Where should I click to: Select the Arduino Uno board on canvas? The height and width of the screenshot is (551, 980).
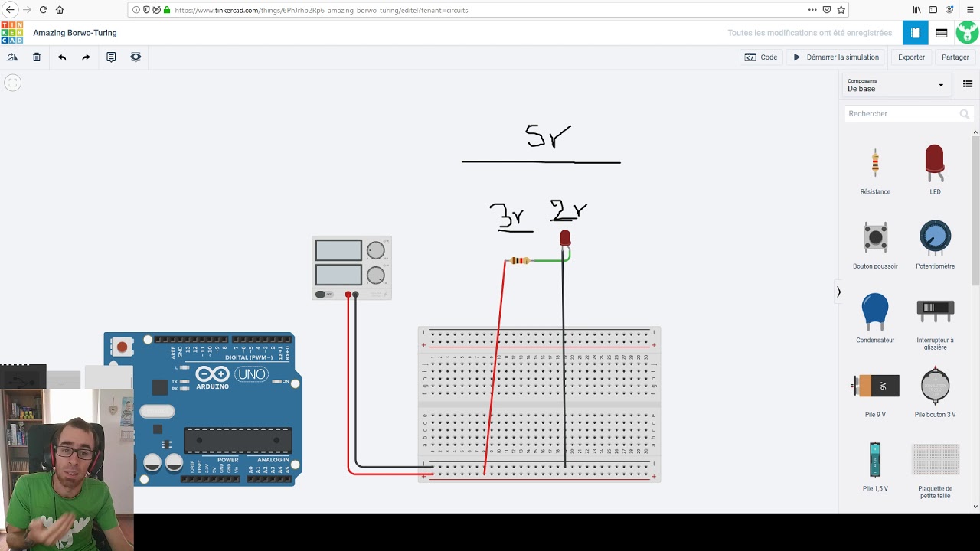203,409
